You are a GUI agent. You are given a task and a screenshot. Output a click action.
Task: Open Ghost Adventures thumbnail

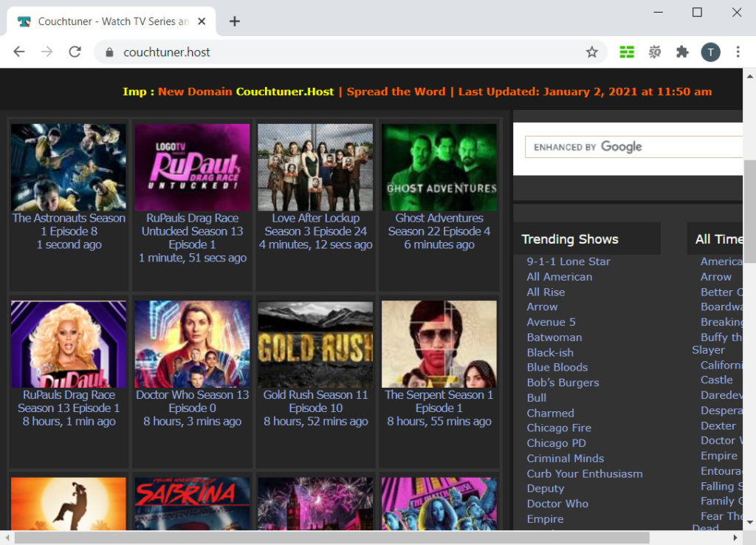(439, 168)
